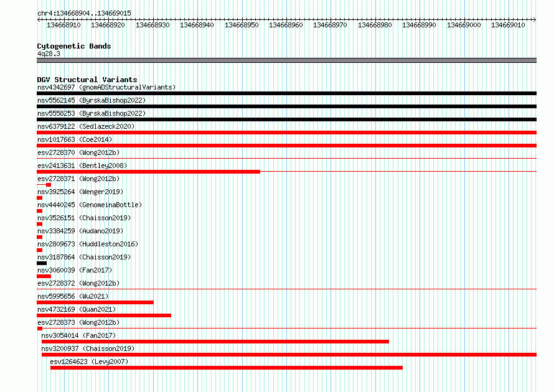This screenshot has height=392, width=554.
Task: Open nsv3054014 (Fan2017) label
Action: click(78, 335)
